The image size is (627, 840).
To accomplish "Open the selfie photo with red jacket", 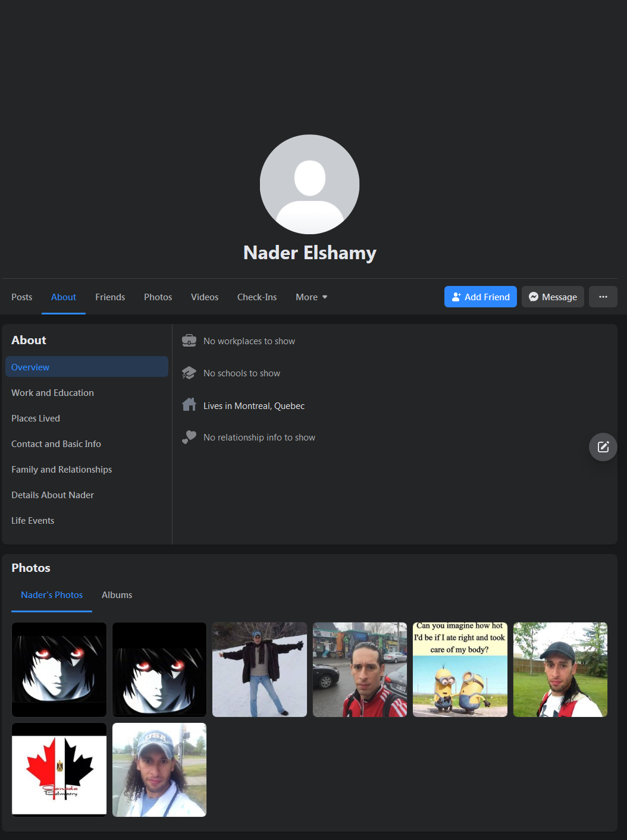I will tap(360, 669).
